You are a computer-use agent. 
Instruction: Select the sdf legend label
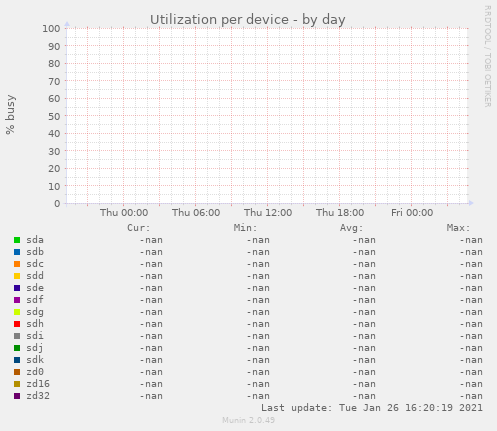(35, 300)
